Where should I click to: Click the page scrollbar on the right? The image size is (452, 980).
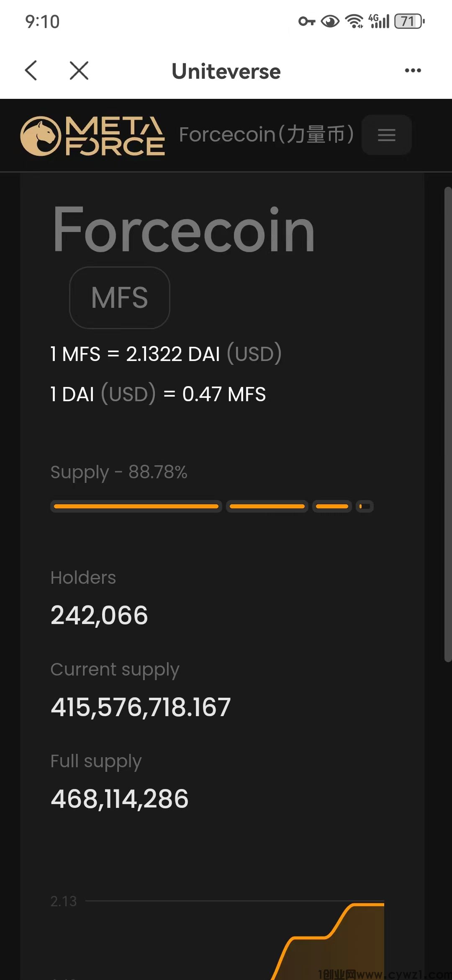pyautogui.click(x=447, y=423)
